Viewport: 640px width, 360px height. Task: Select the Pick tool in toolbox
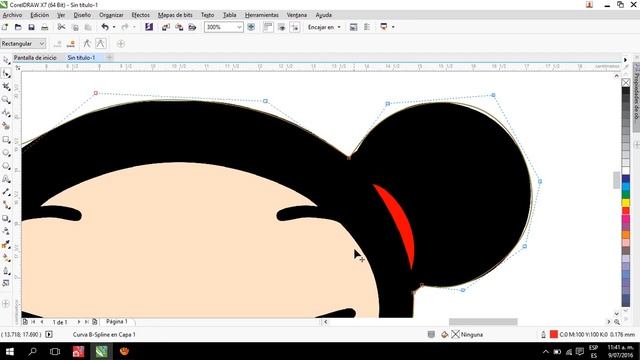6,60
